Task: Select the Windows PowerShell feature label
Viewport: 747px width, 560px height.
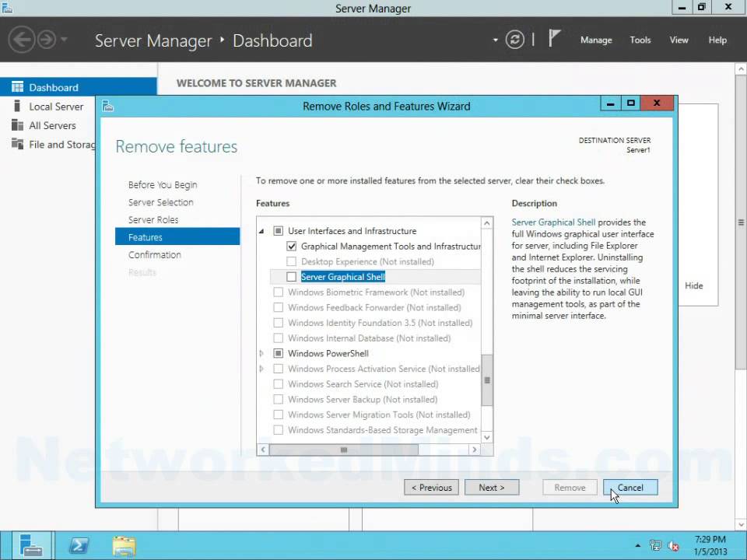Action: pos(328,353)
